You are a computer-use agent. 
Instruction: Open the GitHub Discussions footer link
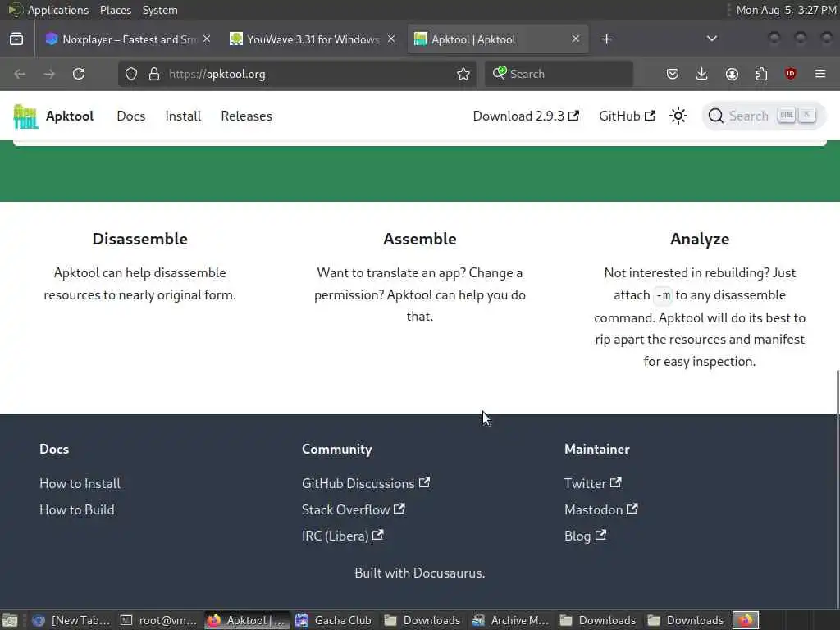point(365,483)
